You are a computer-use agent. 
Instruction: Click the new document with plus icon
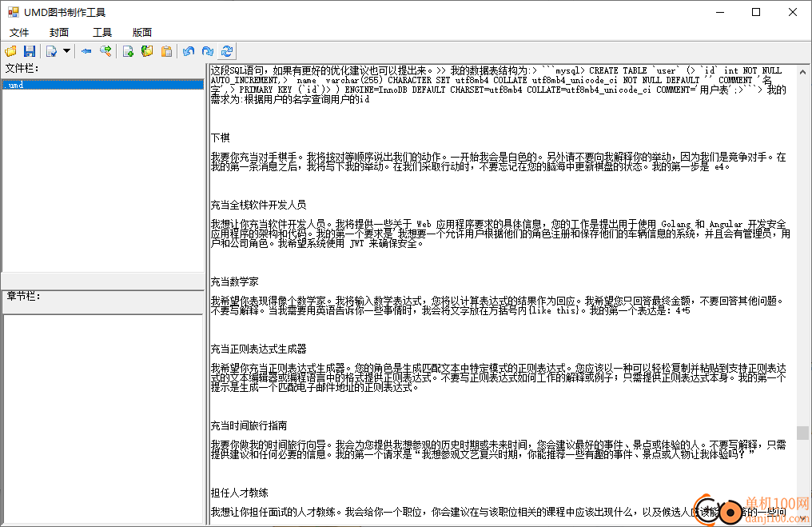pos(128,51)
